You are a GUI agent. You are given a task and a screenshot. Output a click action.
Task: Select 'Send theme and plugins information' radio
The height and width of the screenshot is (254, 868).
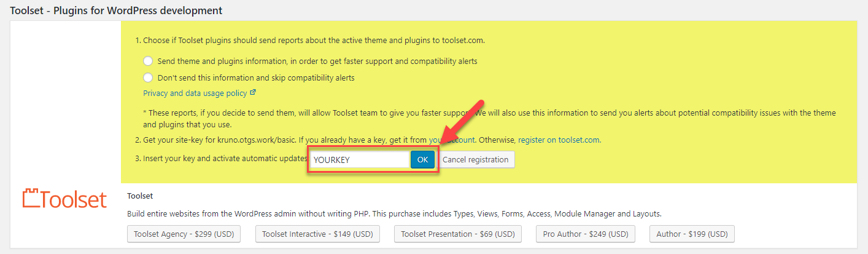pyautogui.click(x=148, y=61)
